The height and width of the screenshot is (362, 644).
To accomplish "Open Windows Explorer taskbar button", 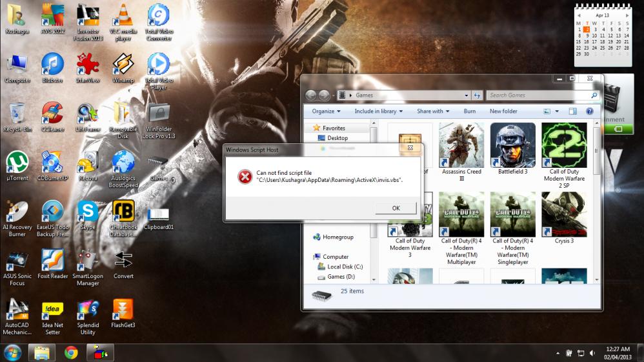I will [x=41, y=352].
